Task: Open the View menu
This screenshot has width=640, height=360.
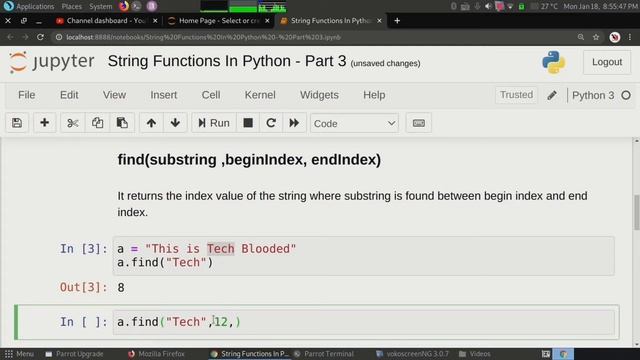Action: click(x=114, y=95)
